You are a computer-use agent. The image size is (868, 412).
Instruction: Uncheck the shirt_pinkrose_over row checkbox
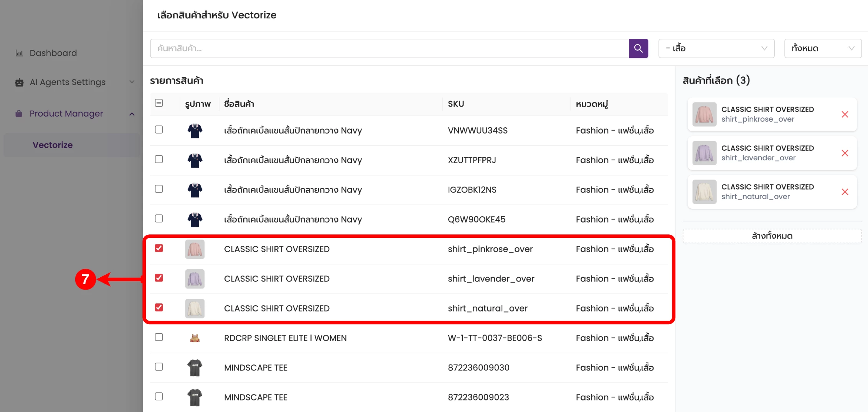(159, 248)
